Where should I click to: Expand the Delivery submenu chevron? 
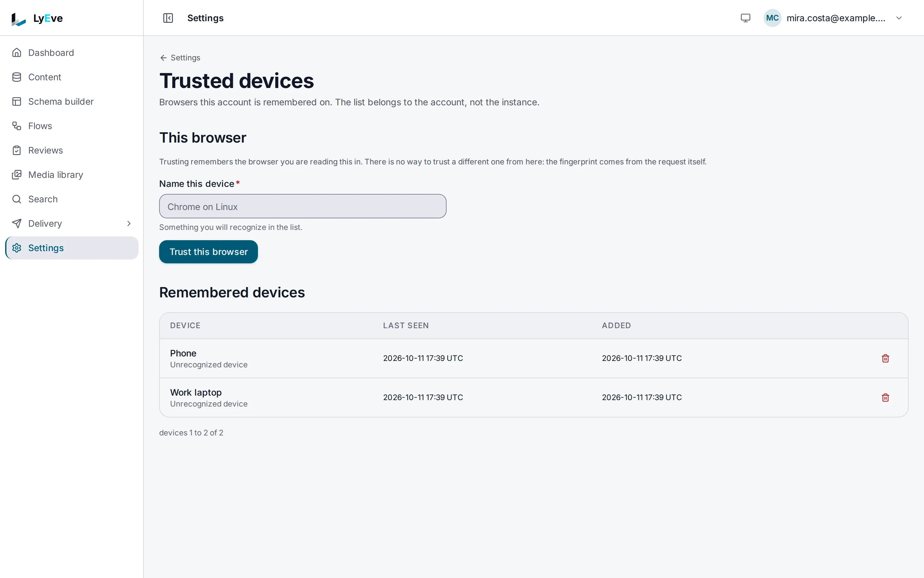coord(129,223)
